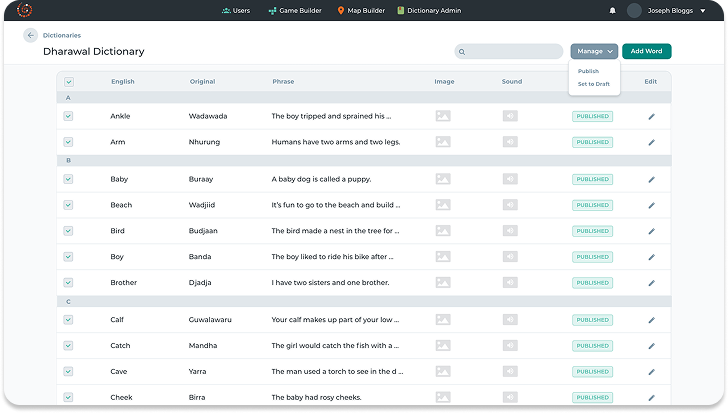Open the image for Calf row
Image resolution: width=728 pixels, height=413 pixels.
point(443,320)
